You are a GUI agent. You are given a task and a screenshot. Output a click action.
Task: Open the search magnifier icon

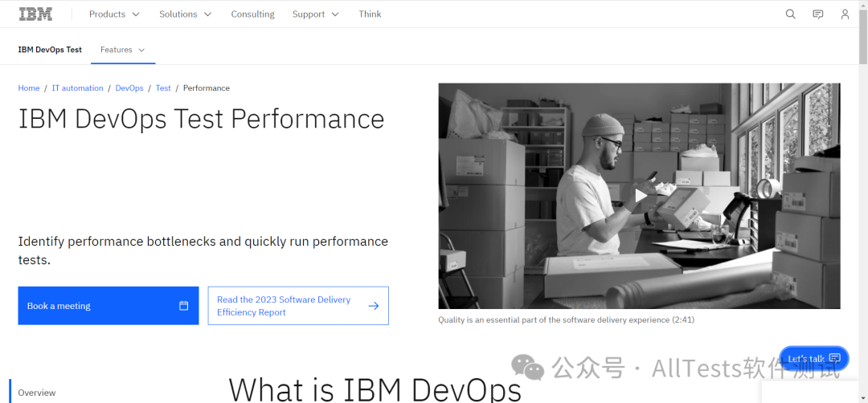pyautogui.click(x=791, y=14)
